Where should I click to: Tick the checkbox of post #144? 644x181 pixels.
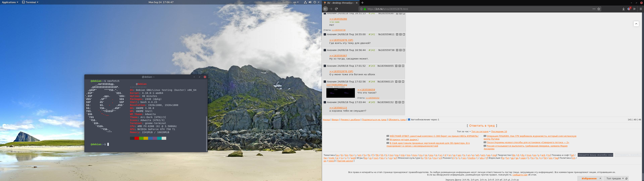(x=325, y=82)
